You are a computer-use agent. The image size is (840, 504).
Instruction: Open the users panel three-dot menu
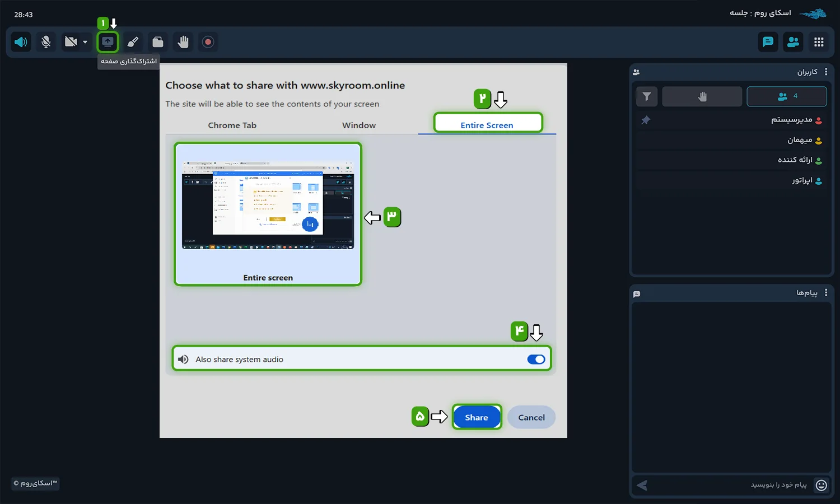point(826,72)
